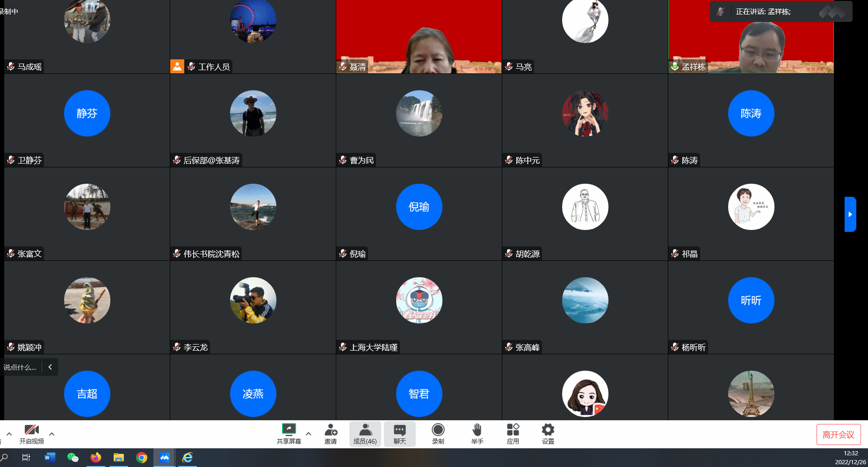The height and width of the screenshot is (467, 868).
Task: Open Google Chrome from the taskbar
Action: click(142, 458)
